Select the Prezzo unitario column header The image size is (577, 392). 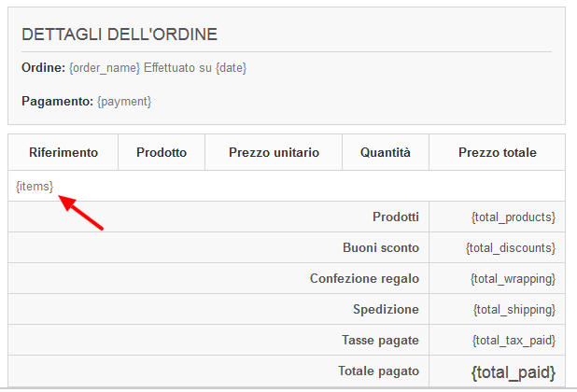[x=274, y=152]
